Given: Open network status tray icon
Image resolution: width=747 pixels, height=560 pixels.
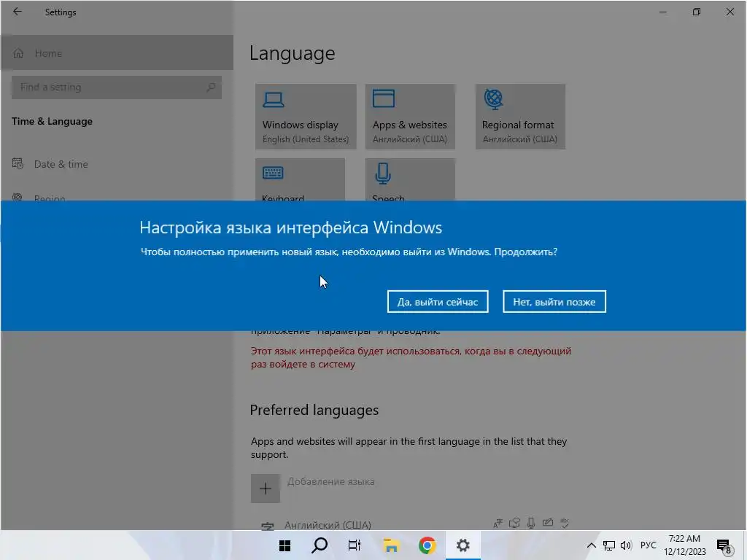Looking at the screenshot, I should (x=609, y=545).
